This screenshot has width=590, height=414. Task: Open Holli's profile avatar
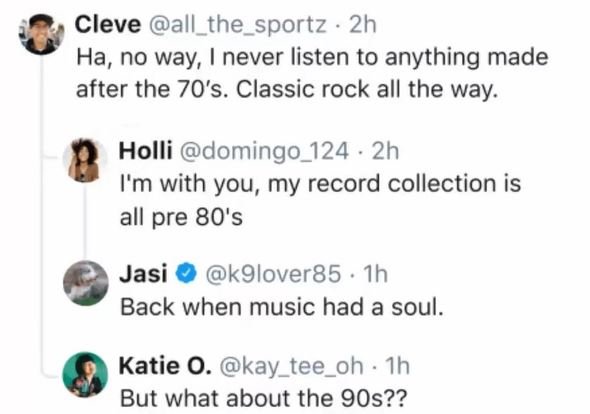[85, 160]
